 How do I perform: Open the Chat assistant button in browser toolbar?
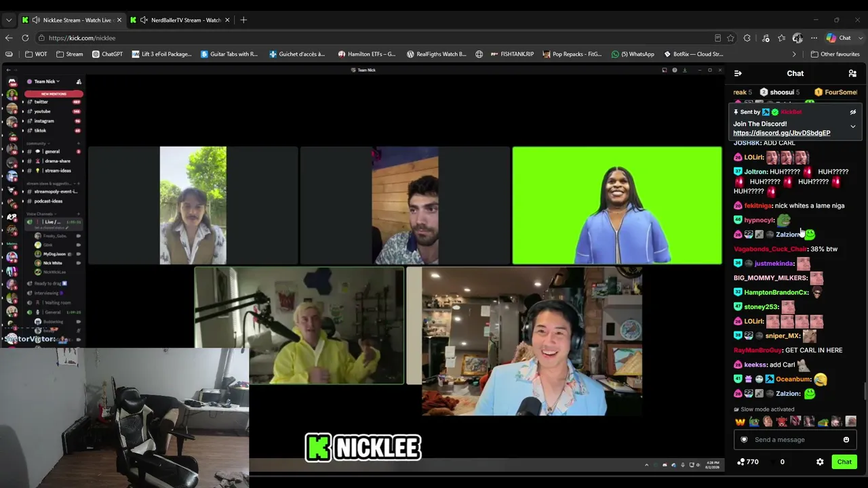[838, 38]
